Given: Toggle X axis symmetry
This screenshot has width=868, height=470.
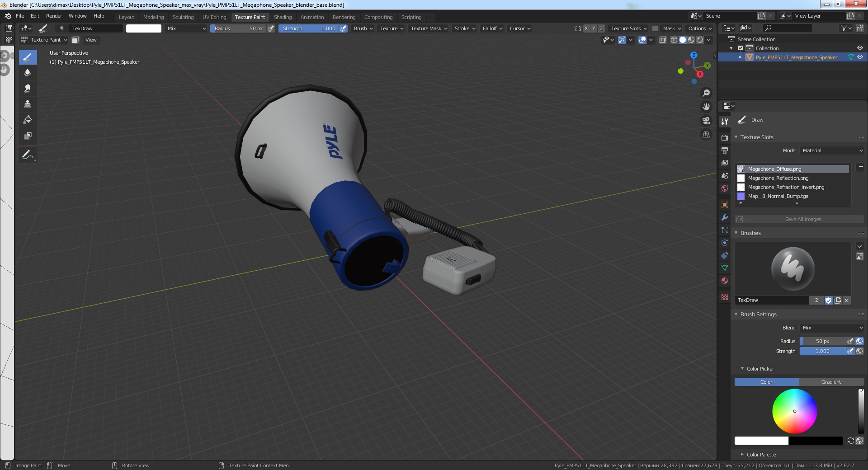Looking at the screenshot, I should click(586, 28).
